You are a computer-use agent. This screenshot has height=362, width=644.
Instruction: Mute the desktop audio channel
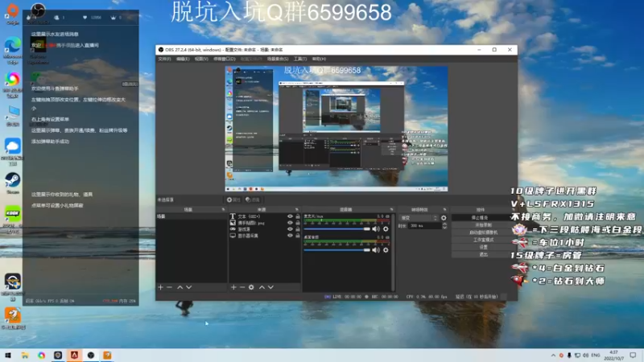click(x=375, y=250)
